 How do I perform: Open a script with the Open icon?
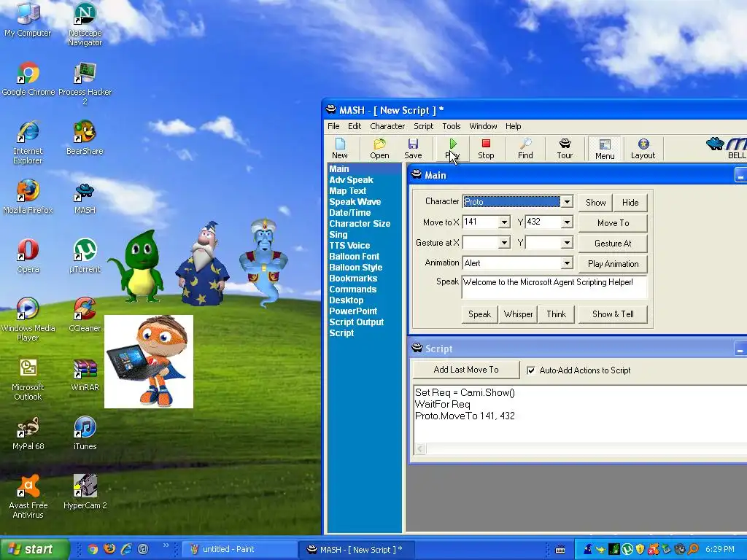(379, 148)
